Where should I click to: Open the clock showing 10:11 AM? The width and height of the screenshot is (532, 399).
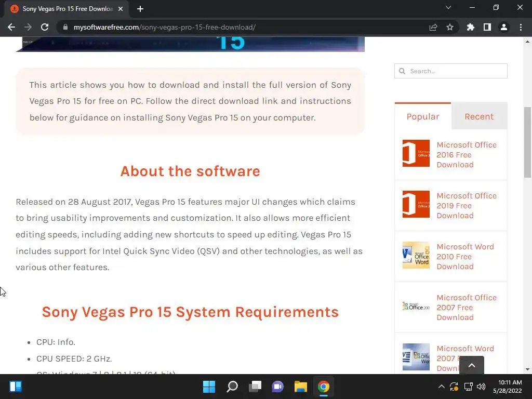pos(507,387)
